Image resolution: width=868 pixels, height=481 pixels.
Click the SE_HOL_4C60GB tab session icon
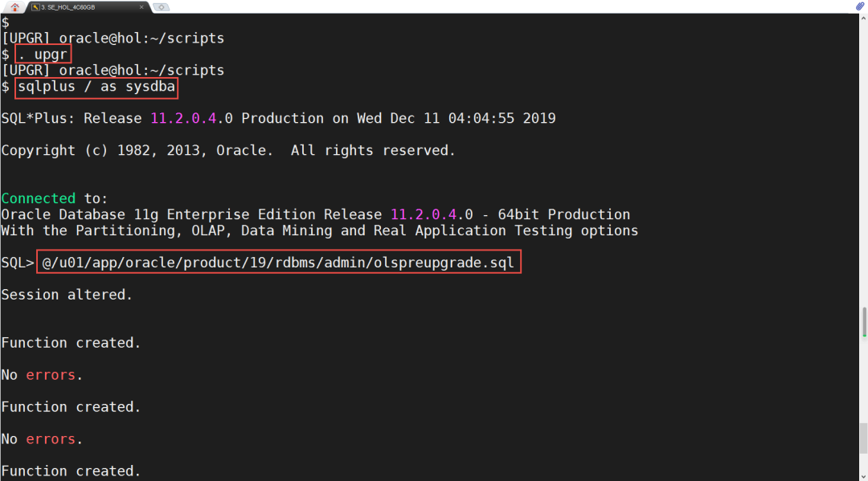pos(35,6)
